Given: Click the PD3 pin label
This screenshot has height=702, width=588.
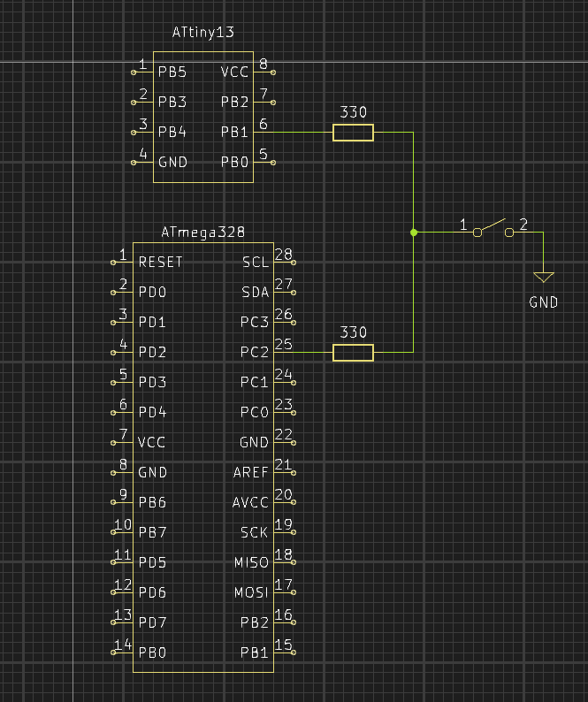Looking at the screenshot, I should 152,382.
